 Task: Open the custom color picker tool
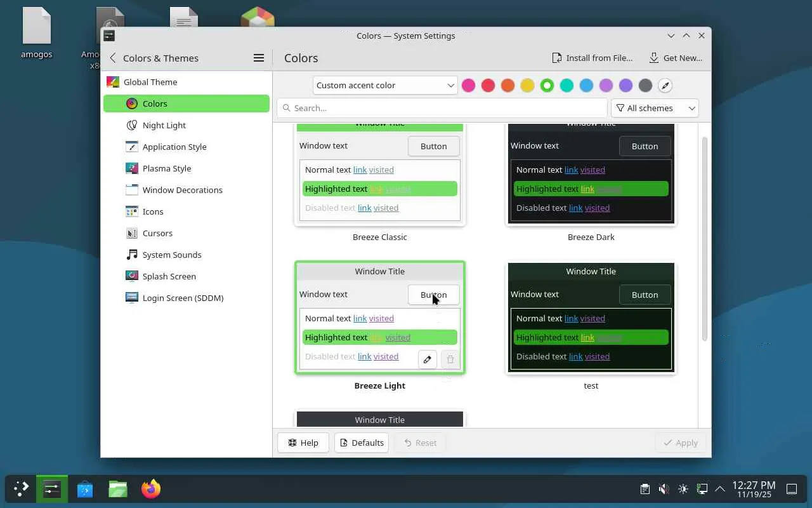click(x=665, y=85)
